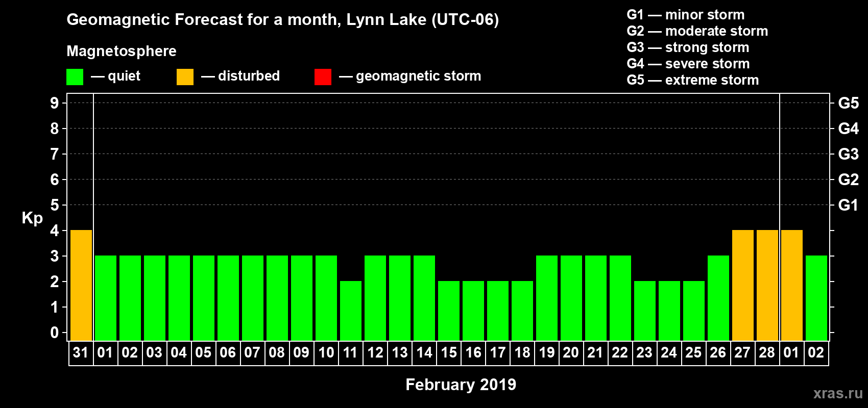
Task: Open the xras.ru watermark link
Action: point(838,393)
